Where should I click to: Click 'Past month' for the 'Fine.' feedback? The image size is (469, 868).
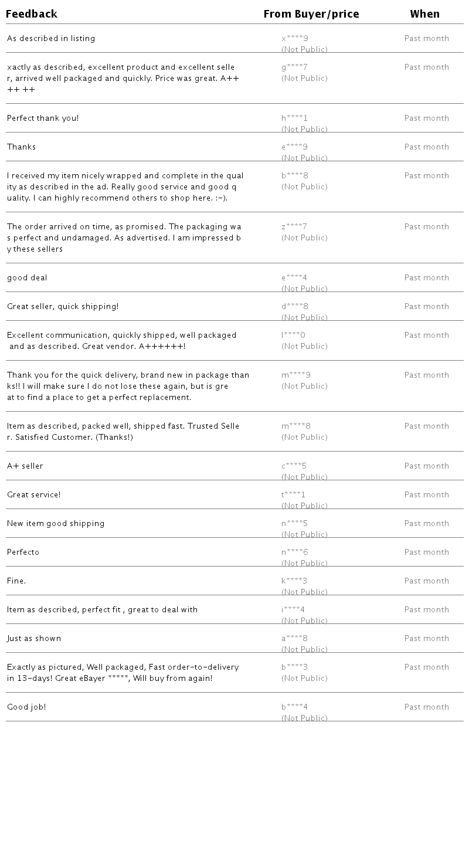[426, 581]
